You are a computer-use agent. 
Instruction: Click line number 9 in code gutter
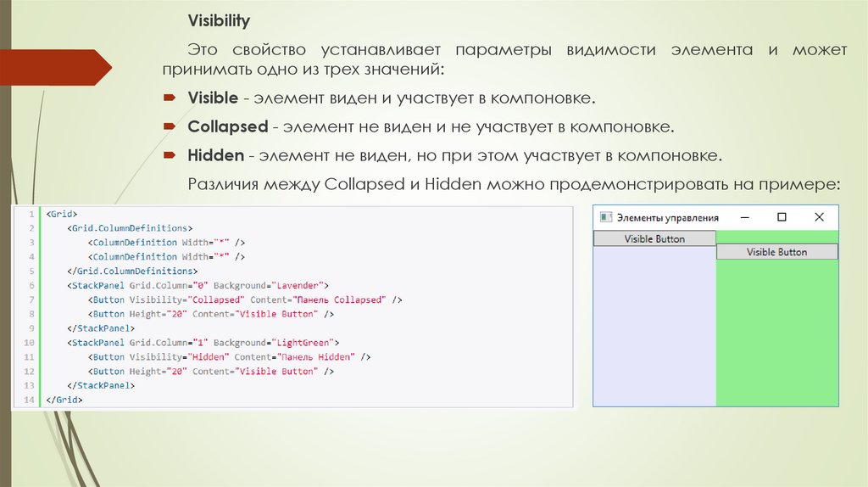click(31, 328)
